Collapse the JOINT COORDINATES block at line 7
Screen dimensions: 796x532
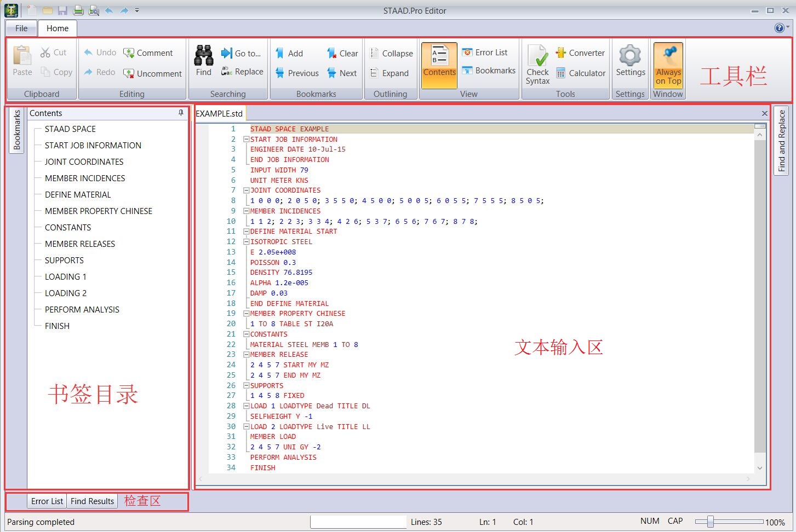[x=246, y=190]
